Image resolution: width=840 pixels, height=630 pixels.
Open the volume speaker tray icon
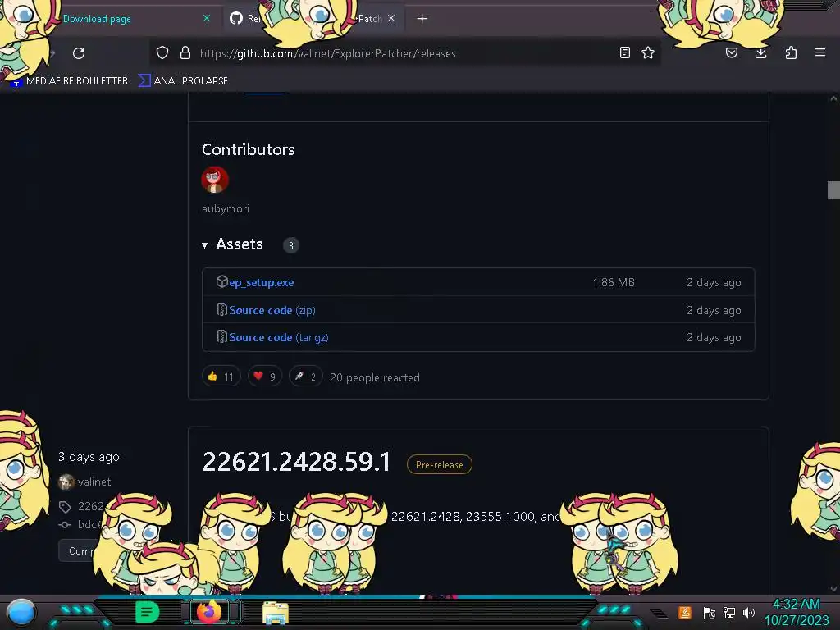click(x=749, y=612)
